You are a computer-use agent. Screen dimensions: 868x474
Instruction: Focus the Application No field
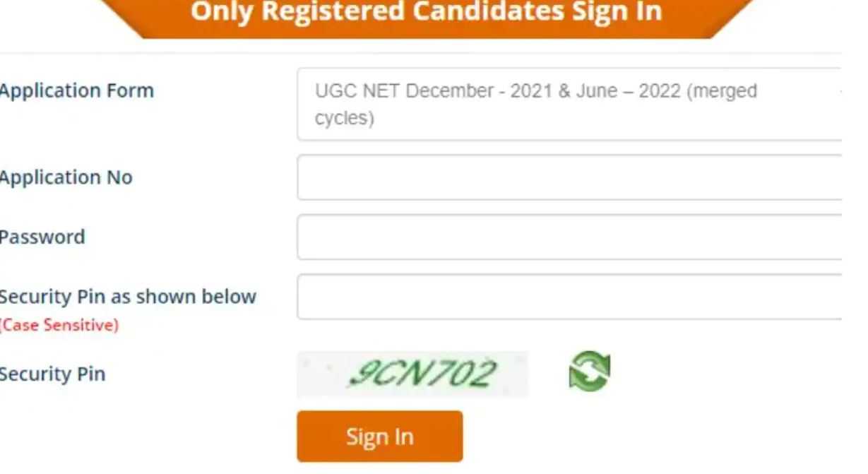point(569,177)
